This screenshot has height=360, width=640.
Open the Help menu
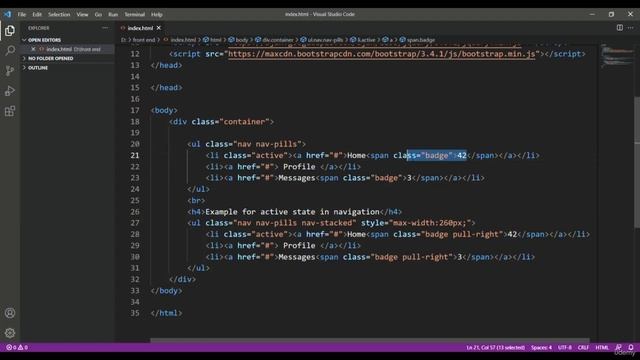[157, 14]
